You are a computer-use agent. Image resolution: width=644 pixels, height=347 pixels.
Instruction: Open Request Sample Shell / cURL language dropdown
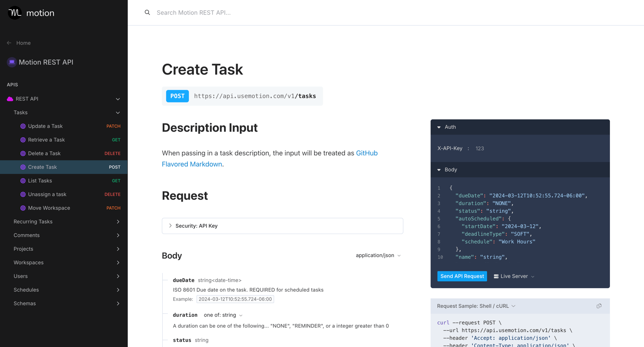(x=476, y=306)
